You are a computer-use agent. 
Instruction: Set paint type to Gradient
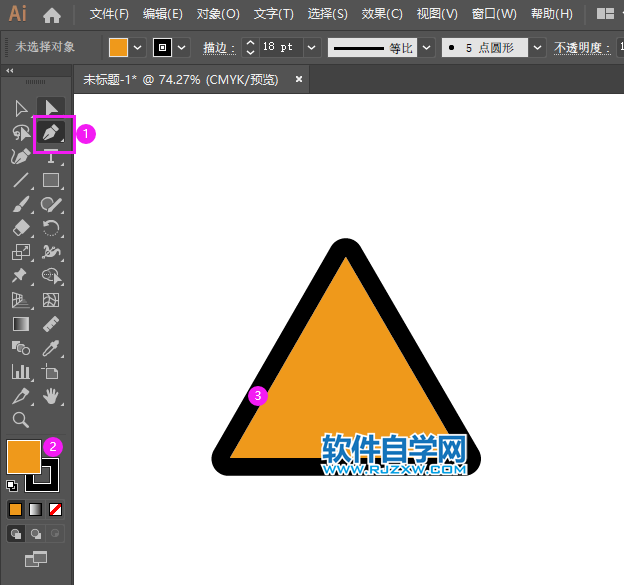[x=35, y=509]
